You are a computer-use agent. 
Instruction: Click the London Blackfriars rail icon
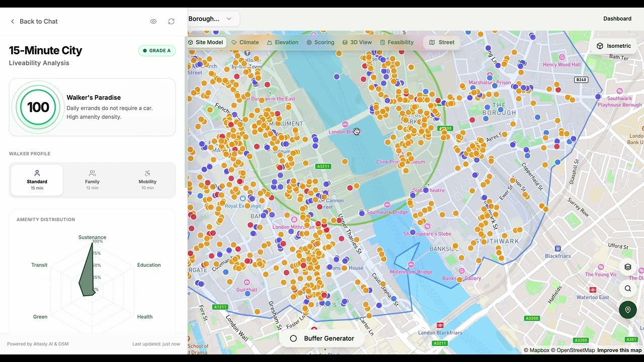pos(440,325)
